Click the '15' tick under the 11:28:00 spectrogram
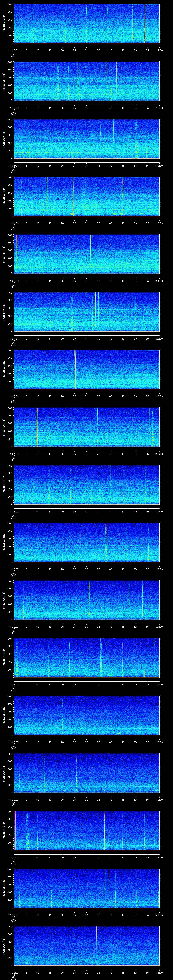 pos(50,742)
